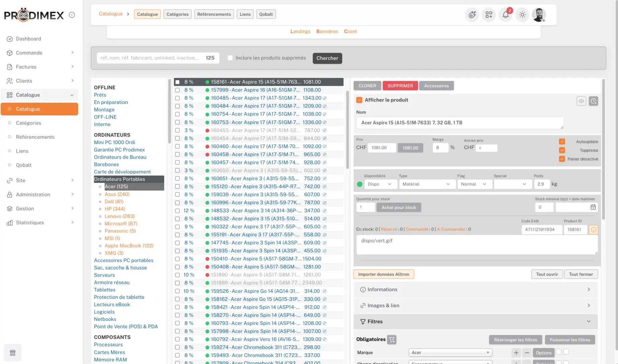Click the Site link icon in sidebar
The image size is (618, 364).
pos(10,180)
